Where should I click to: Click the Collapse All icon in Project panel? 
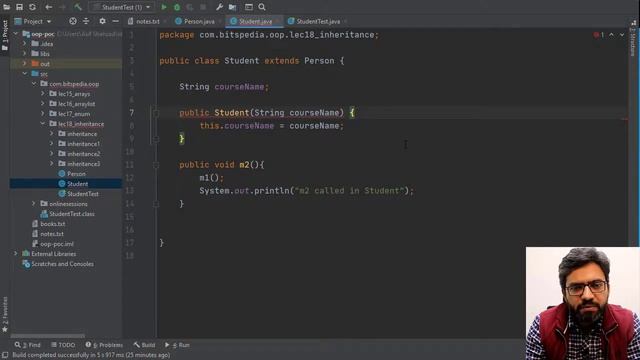click(86, 21)
